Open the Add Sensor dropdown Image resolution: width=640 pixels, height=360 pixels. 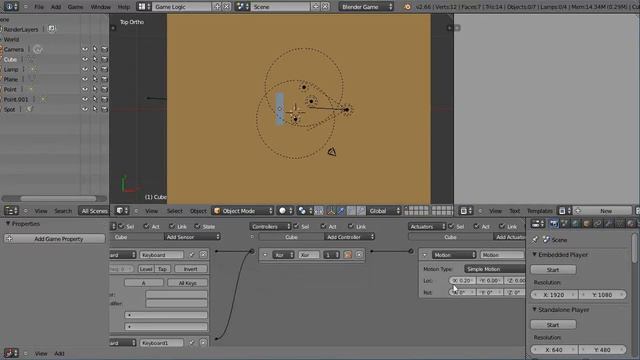(192, 237)
